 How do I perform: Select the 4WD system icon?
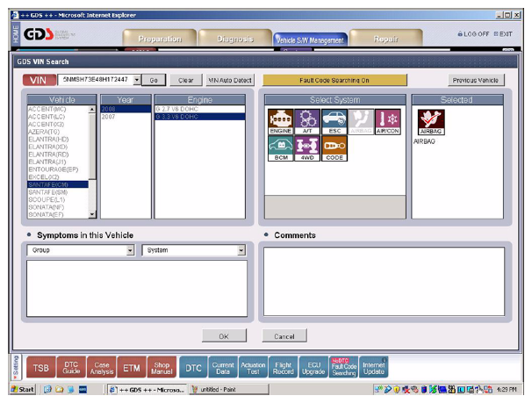point(307,148)
